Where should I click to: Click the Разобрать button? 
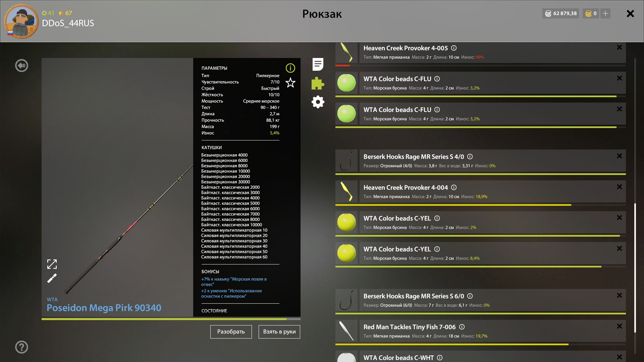tap(231, 331)
